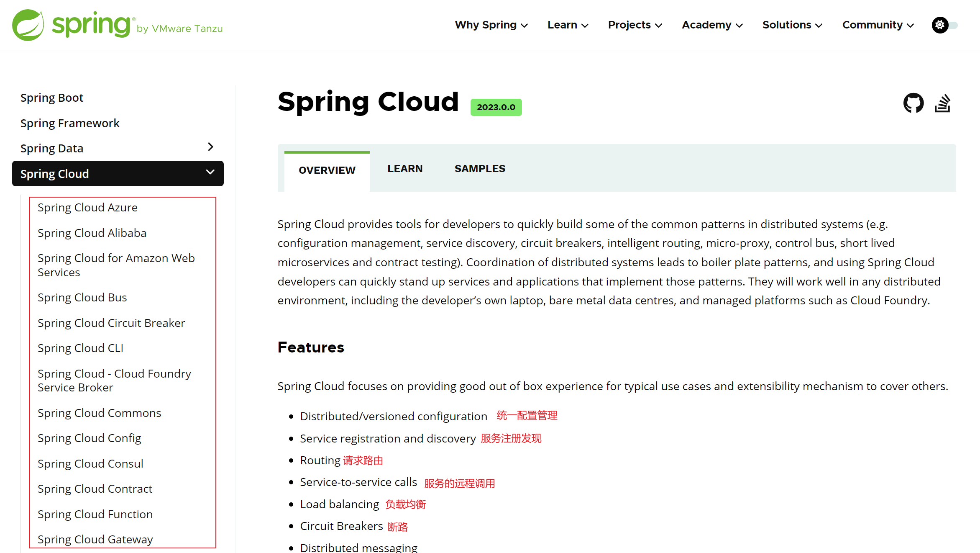Click the Features heading
Viewport: 980px width, 553px height.
(x=311, y=347)
